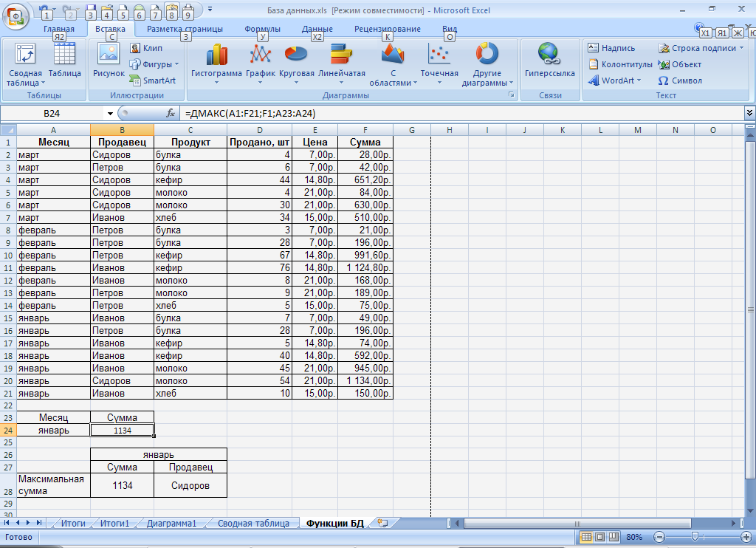Insert a Гиперссылка hyperlink
The image size is (756, 548).
[549, 61]
